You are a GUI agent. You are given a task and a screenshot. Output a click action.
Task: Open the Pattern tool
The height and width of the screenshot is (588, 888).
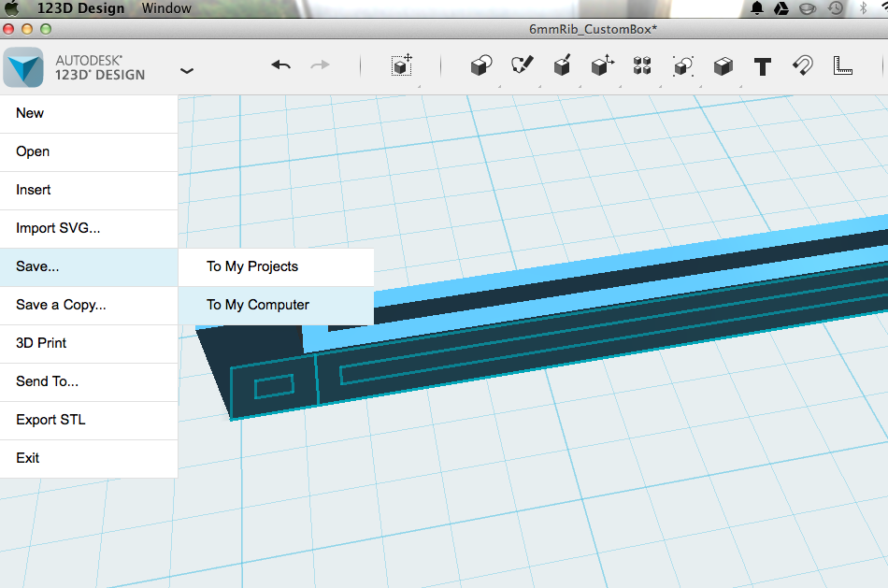(642, 65)
